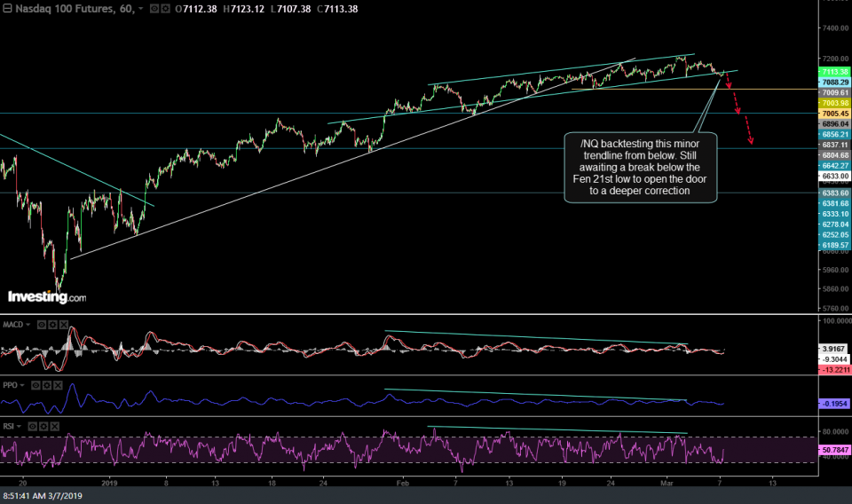Image resolution: width=852 pixels, height=504 pixels.
Task: Select the 6856.21 price axis label
Action: coord(834,134)
